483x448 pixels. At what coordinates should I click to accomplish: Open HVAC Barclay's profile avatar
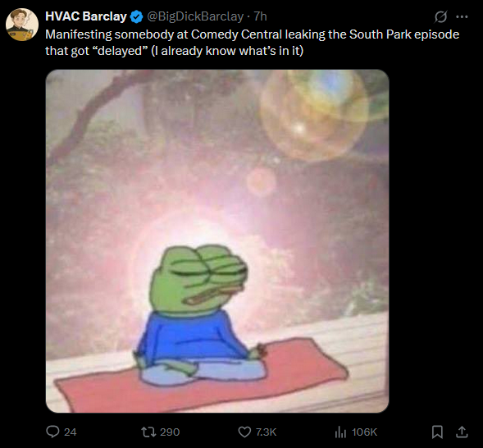[x=22, y=25]
